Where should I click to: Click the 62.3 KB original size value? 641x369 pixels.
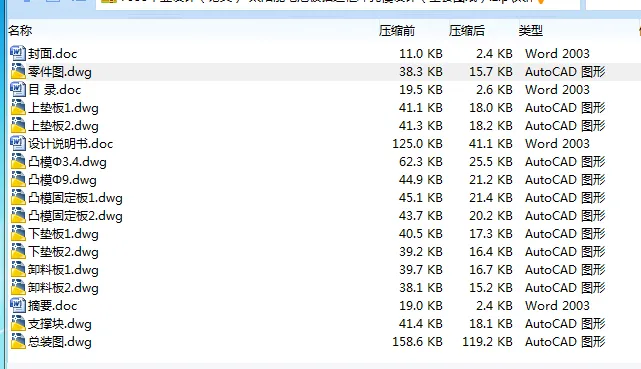click(x=421, y=161)
